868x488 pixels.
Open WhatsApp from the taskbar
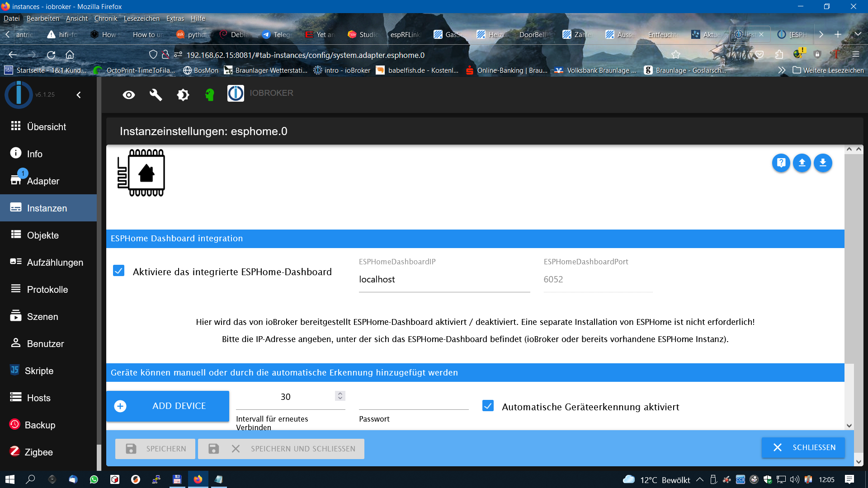(94, 479)
